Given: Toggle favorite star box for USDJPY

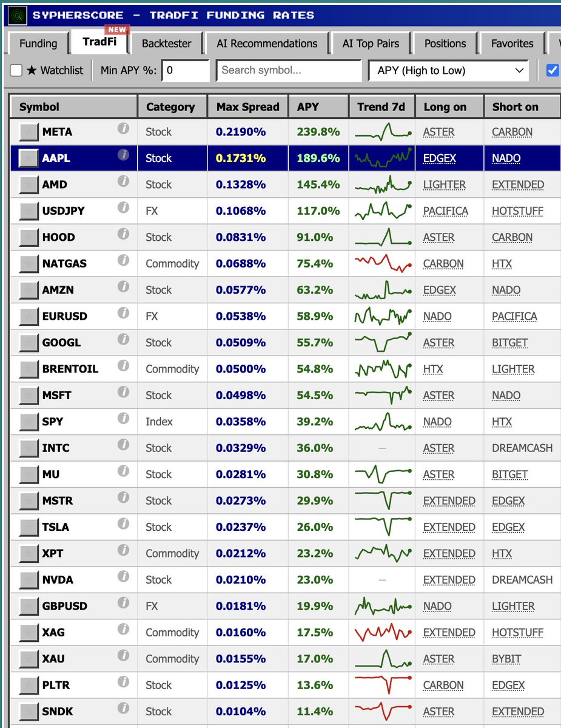Looking at the screenshot, I should click(29, 211).
